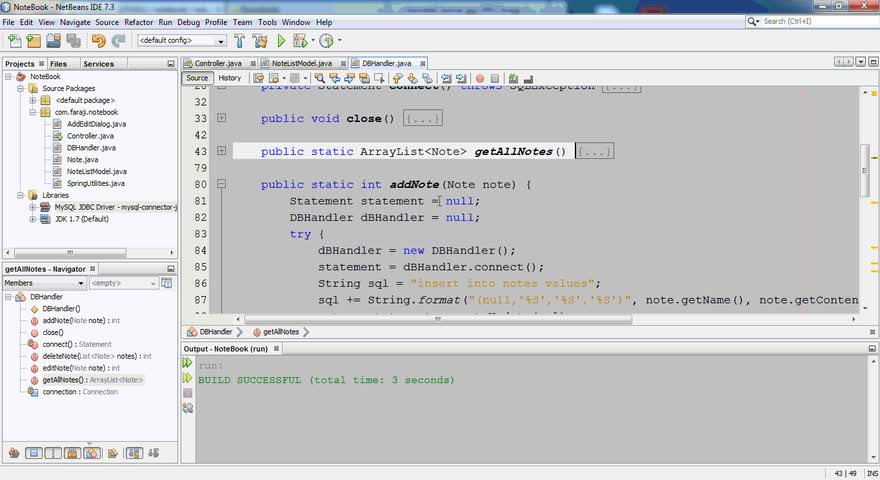Expand the folded getAllNotes() method
This screenshot has height=480, width=880.
222,150
